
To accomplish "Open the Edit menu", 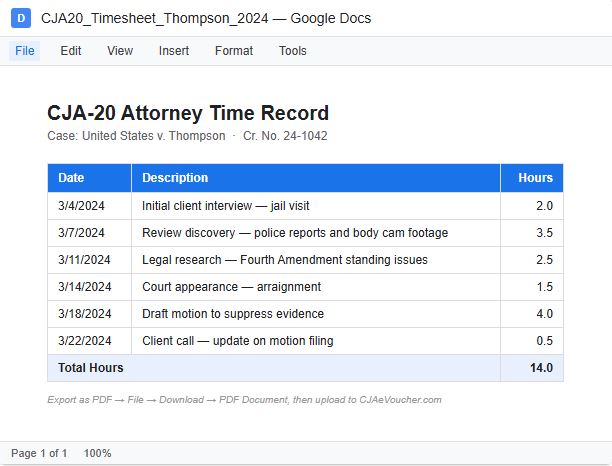I will click(71, 51).
